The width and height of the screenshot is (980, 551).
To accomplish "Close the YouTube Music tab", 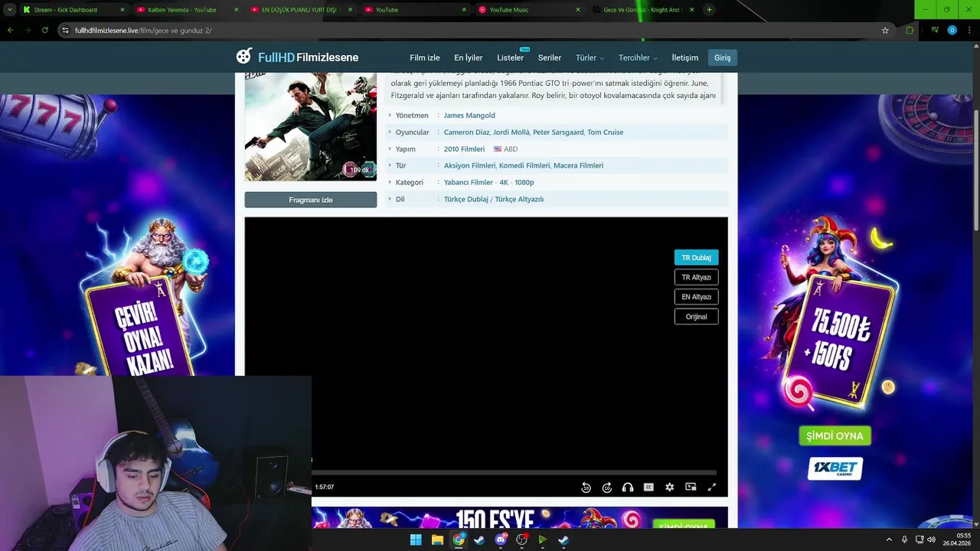I will coord(578,10).
